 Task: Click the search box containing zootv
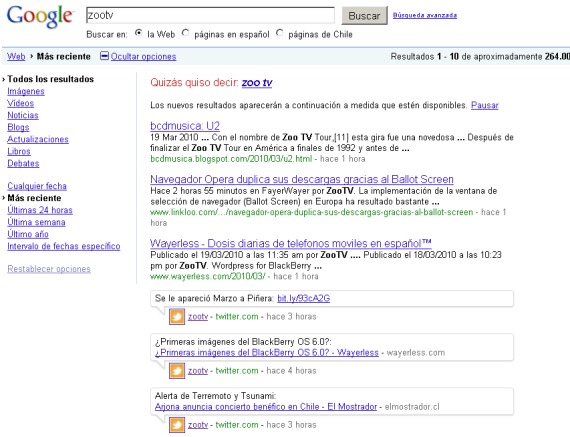tap(210, 15)
